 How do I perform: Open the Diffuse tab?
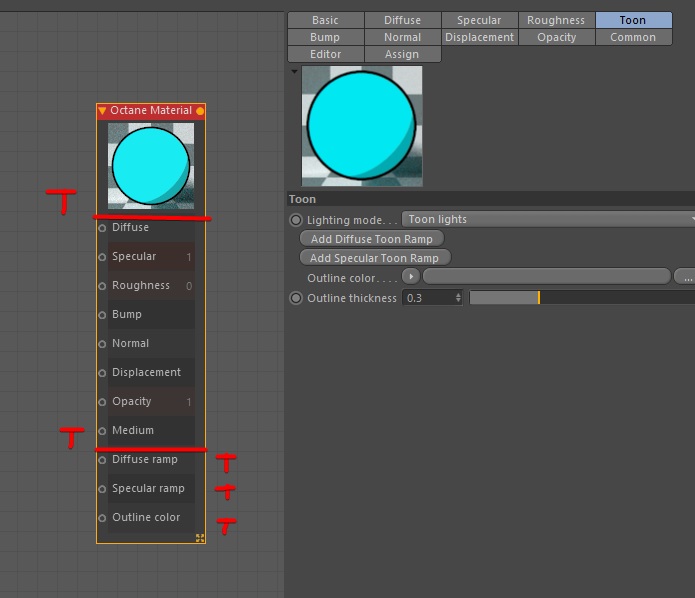click(x=402, y=20)
